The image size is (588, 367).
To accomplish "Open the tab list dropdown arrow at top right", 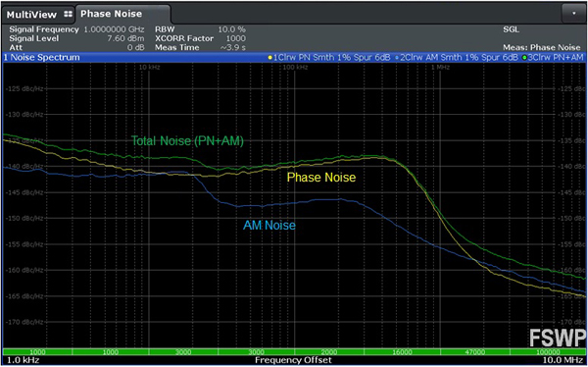I will 573,14.
